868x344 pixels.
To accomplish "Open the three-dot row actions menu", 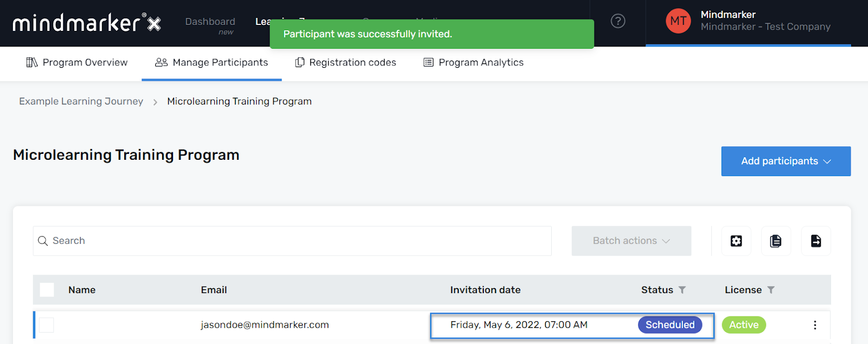I will click(815, 325).
